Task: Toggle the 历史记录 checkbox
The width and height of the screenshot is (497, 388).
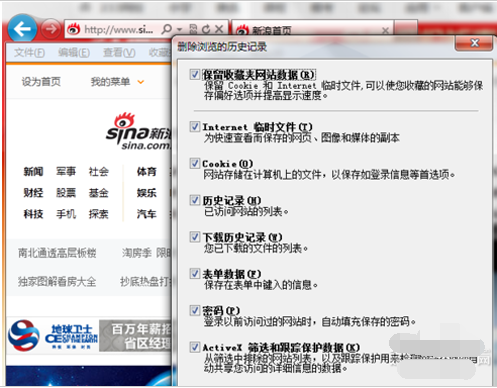Action: click(195, 200)
